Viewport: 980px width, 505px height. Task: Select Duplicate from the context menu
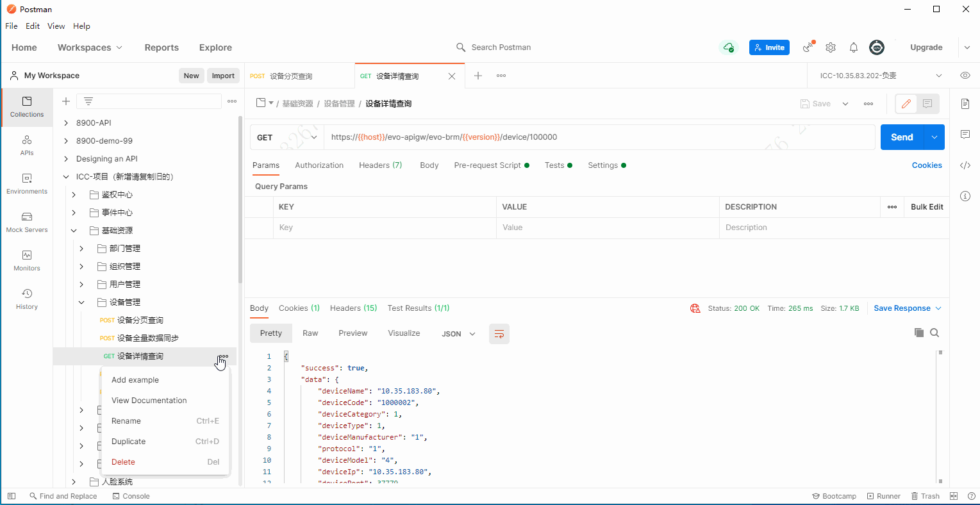[129, 442]
